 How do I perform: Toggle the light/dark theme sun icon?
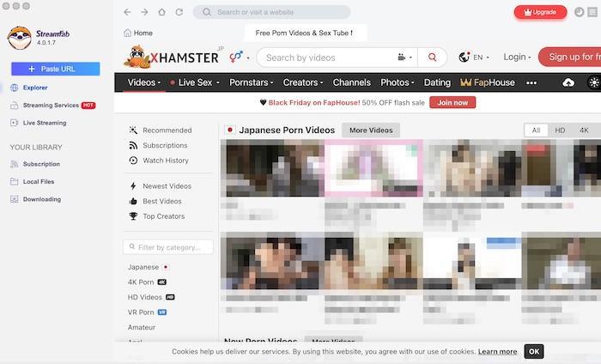[x=594, y=82]
